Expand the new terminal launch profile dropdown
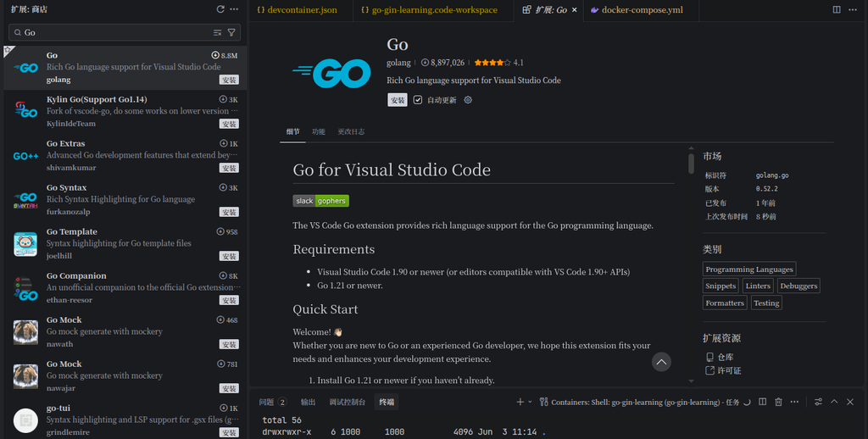Viewport: 868px width, 439px height. (x=530, y=402)
